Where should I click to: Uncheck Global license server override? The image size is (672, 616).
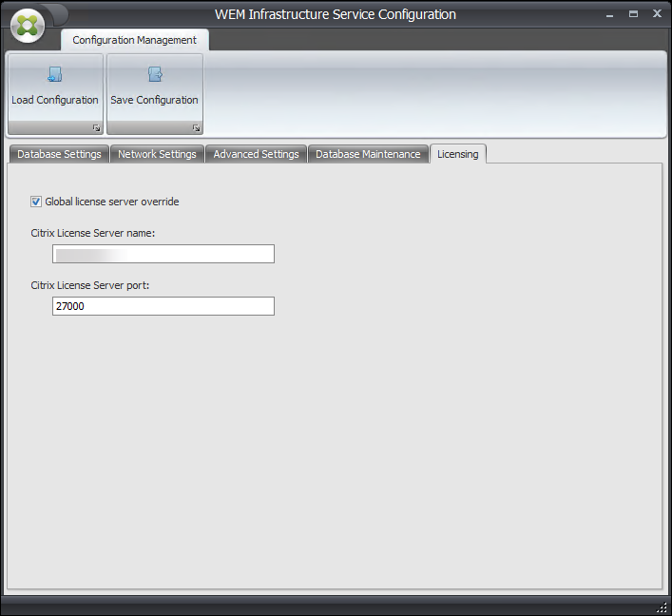[x=36, y=202]
